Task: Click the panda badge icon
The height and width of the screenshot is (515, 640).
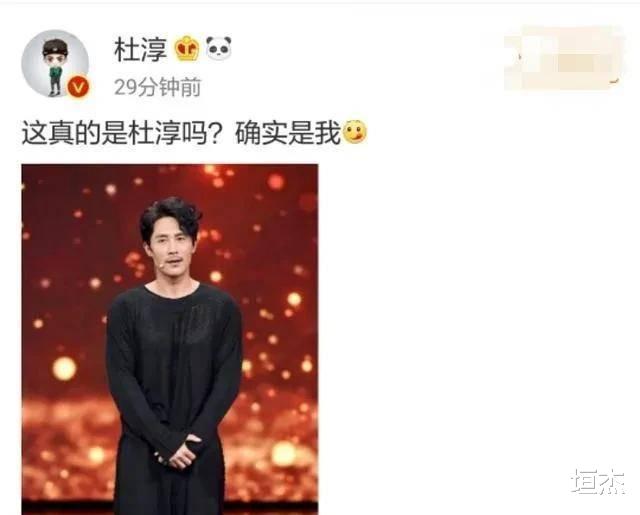Action: 218,49
